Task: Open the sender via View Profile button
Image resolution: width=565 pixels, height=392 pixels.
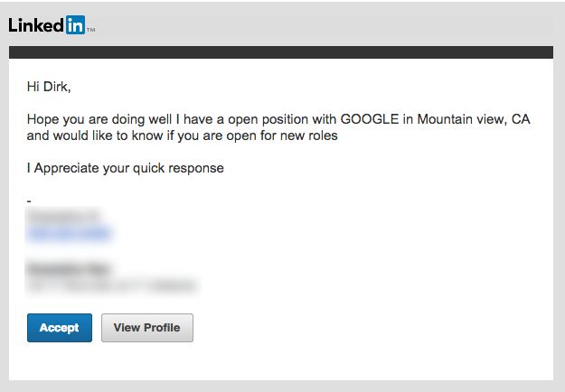Action: pos(146,328)
